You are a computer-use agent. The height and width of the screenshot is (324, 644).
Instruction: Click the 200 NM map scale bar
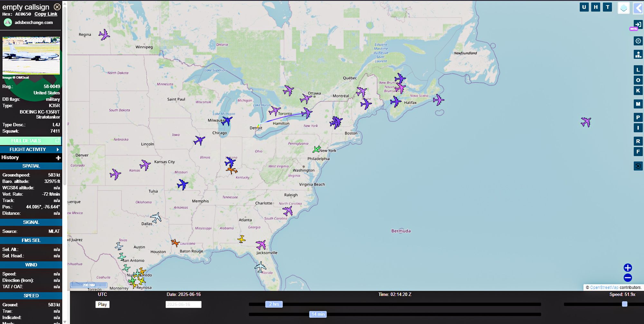(89, 285)
